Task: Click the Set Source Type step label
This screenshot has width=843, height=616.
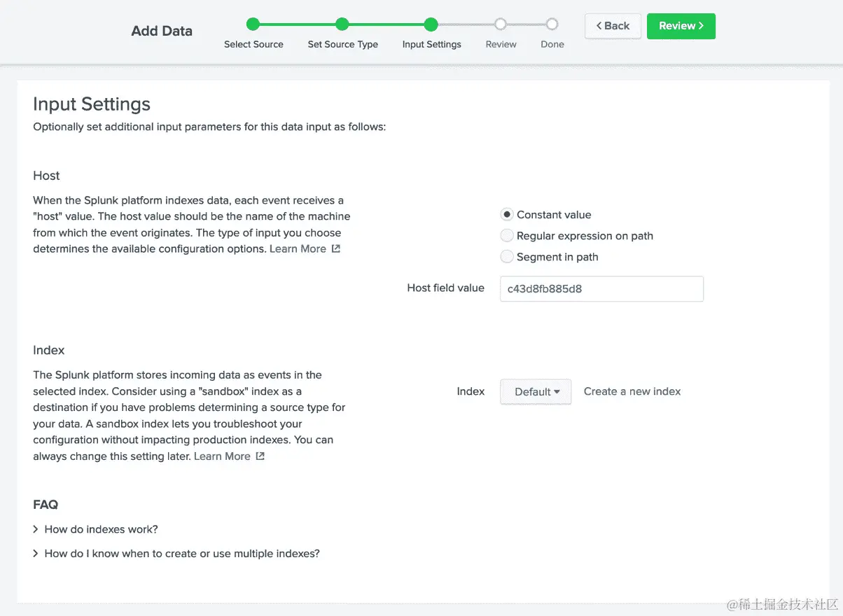Action: pyautogui.click(x=342, y=44)
